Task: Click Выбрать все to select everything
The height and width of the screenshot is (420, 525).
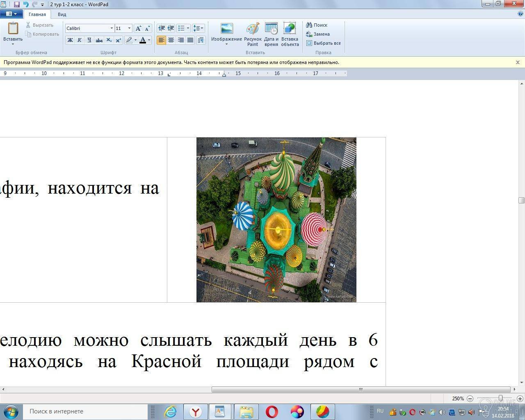Action: tap(323, 43)
